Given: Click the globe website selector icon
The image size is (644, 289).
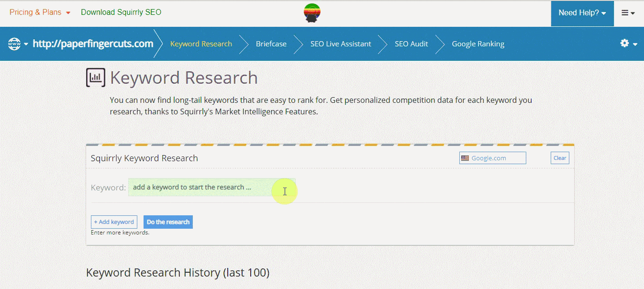Looking at the screenshot, I should (18, 44).
